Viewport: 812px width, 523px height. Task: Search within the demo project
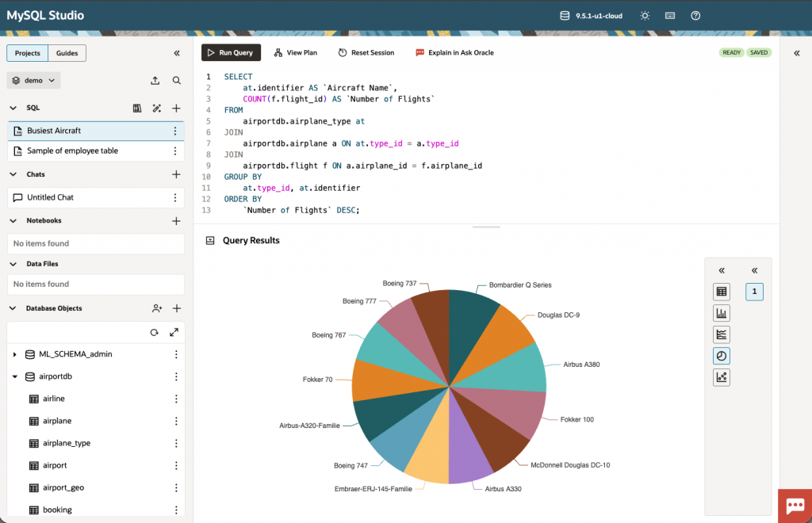pyautogui.click(x=176, y=80)
